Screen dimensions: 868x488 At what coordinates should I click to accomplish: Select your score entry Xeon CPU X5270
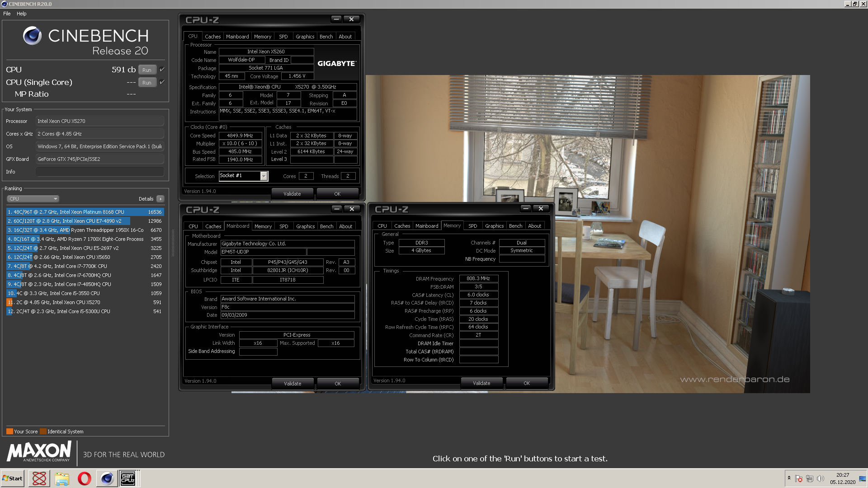click(85, 302)
